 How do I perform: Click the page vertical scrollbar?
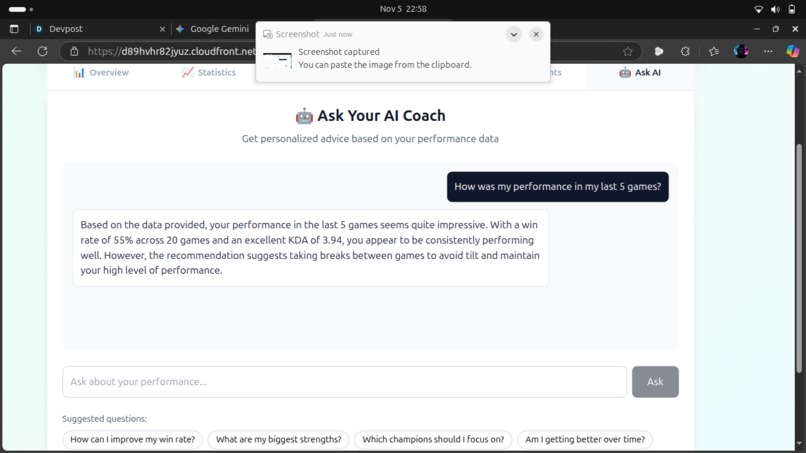click(799, 257)
